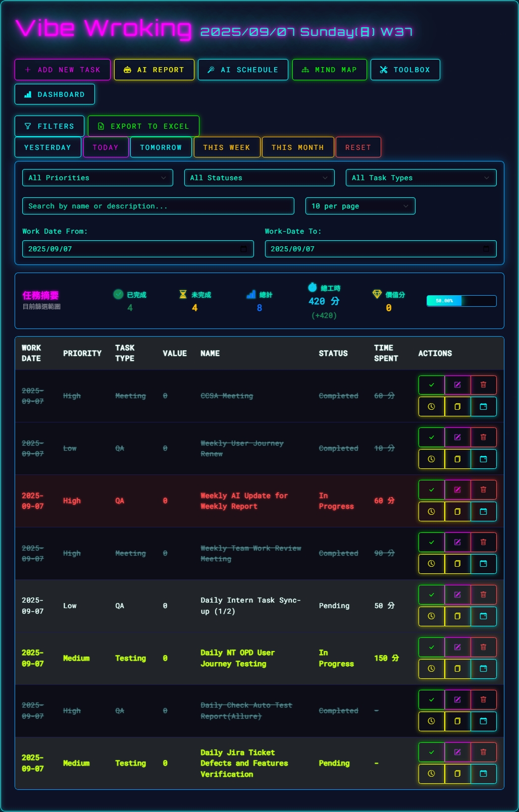
Task: Toggle the Filters panel button
Action: pyautogui.click(x=49, y=126)
